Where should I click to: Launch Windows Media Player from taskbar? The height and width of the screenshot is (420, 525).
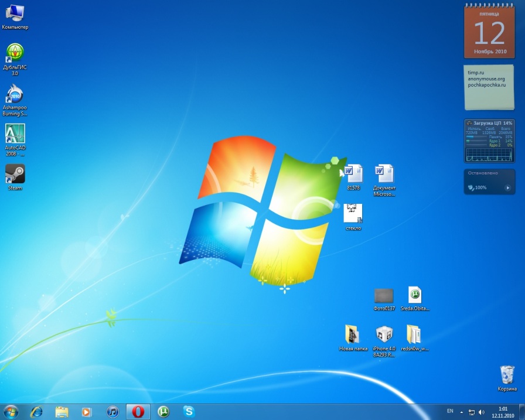pos(86,412)
